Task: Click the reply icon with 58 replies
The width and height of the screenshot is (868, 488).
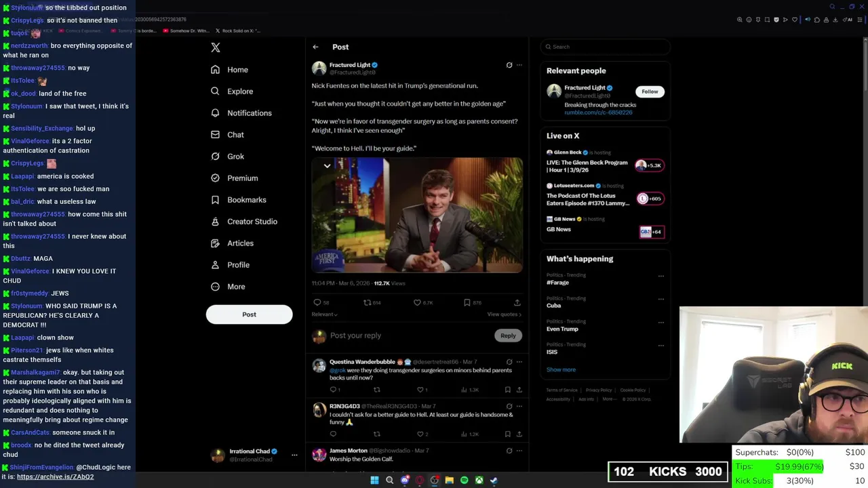Action: [317, 303]
